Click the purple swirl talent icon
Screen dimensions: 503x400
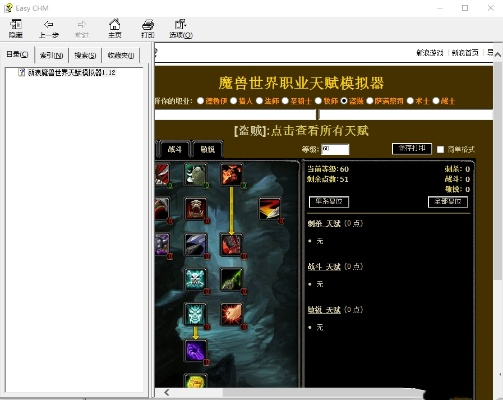click(x=196, y=351)
